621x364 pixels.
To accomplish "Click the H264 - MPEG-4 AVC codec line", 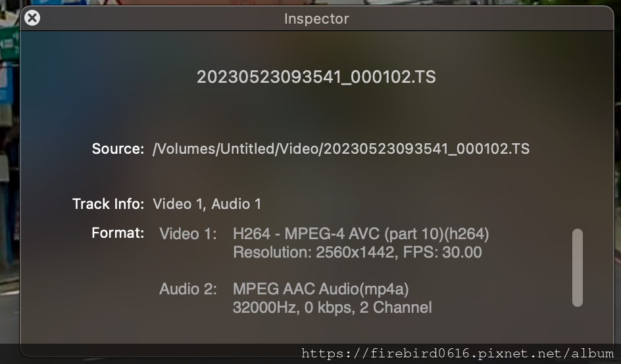I will [360, 234].
